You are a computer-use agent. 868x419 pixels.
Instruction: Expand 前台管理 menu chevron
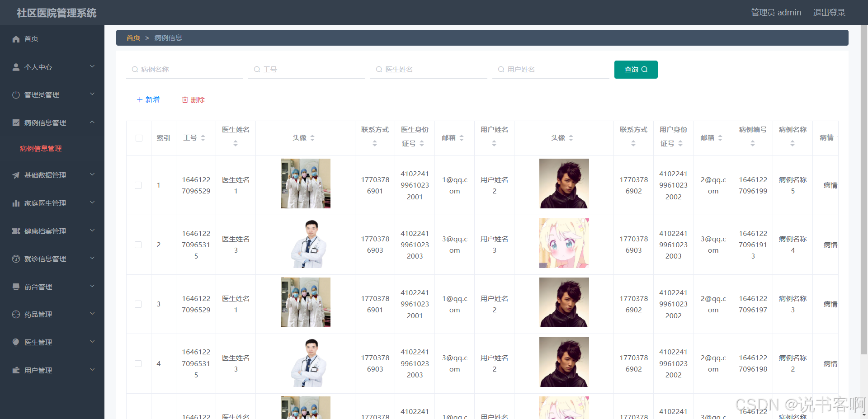(92, 286)
